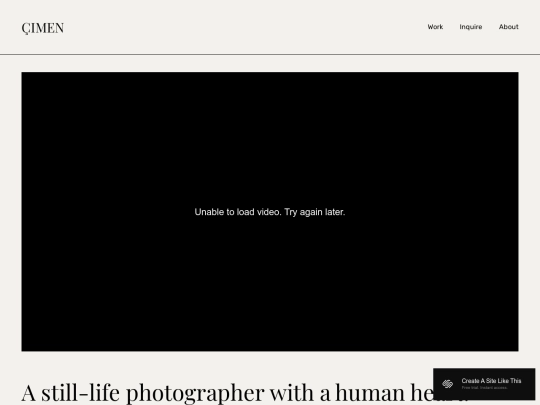Screen dimensions: 540x405
Task: Click 'Create A Site Like This' banner text
Action: (x=491, y=381)
